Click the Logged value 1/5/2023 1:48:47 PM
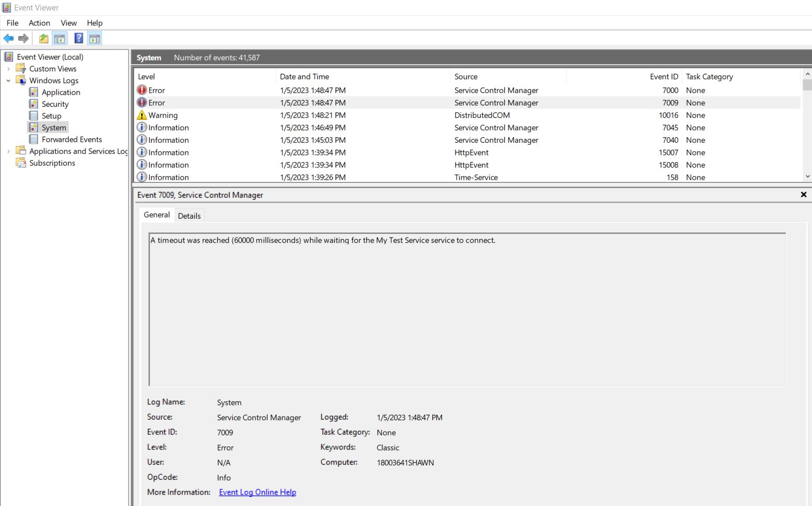The height and width of the screenshot is (506, 812). (x=410, y=418)
